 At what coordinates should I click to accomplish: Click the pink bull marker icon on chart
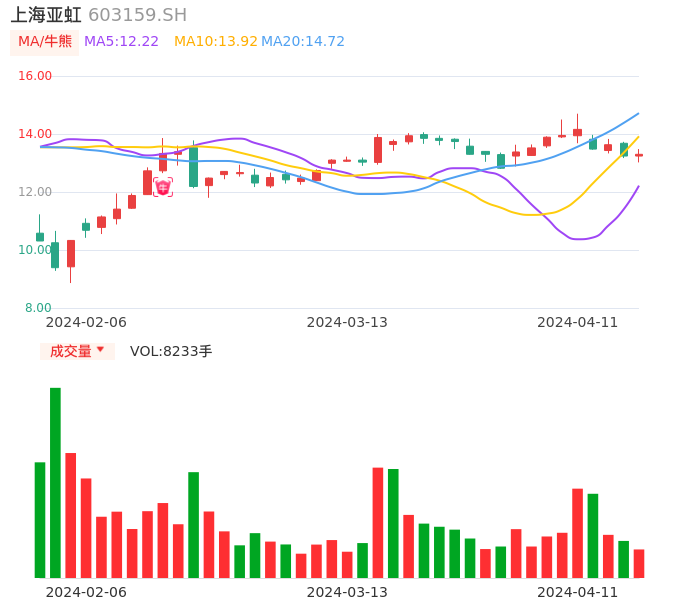click(x=163, y=187)
